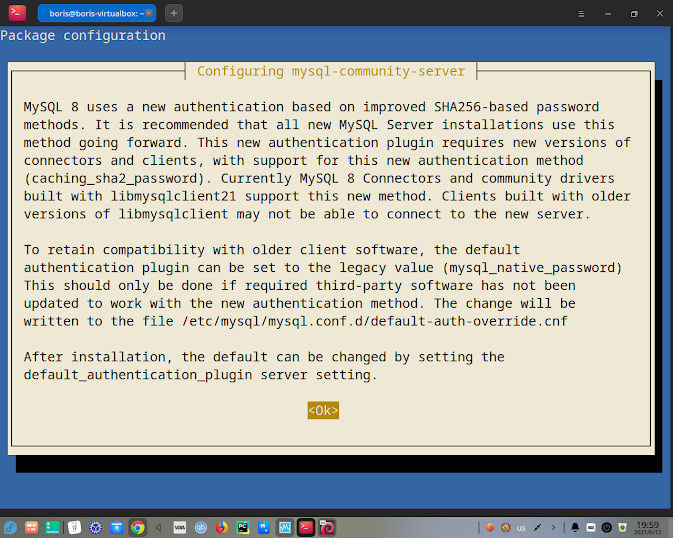The width and height of the screenshot is (673, 538).
Task: Open the Deepin launcher in taskbar
Action: [x=10, y=528]
